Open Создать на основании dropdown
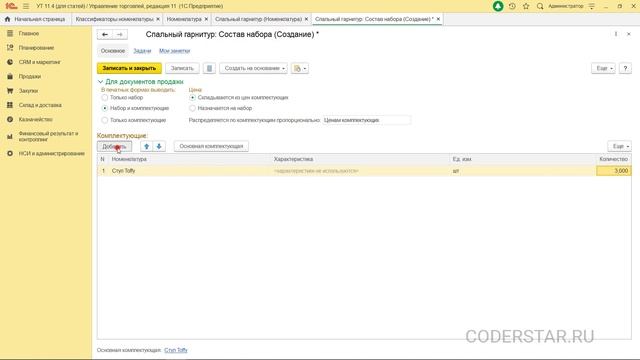Viewport: 640px width, 360px height. pyautogui.click(x=253, y=68)
